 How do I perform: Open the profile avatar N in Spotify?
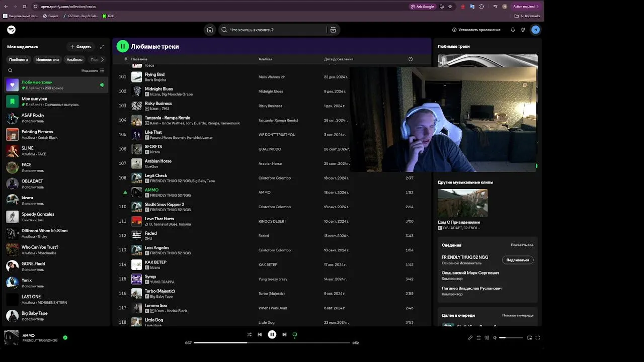coord(535,30)
